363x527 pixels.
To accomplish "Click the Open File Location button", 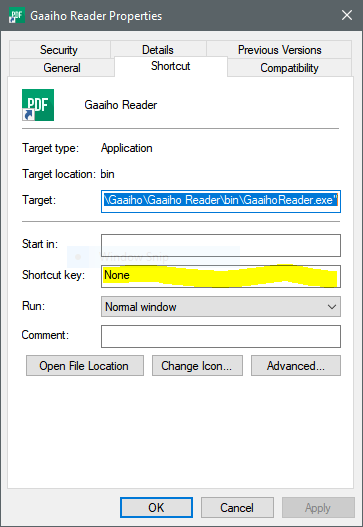I will [85, 365].
